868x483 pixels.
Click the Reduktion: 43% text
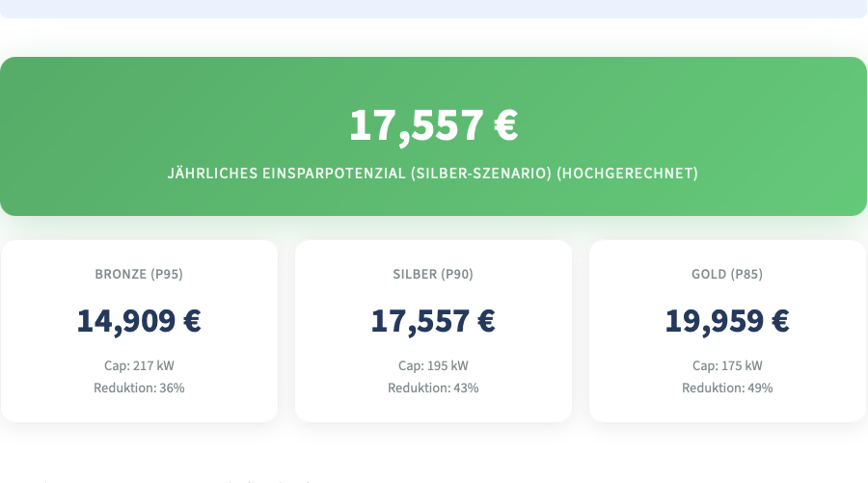click(x=433, y=388)
